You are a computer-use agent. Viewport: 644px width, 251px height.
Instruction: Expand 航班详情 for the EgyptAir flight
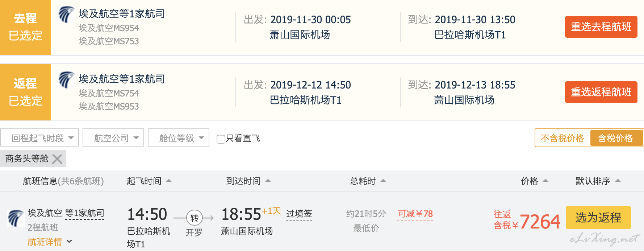point(50,242)
